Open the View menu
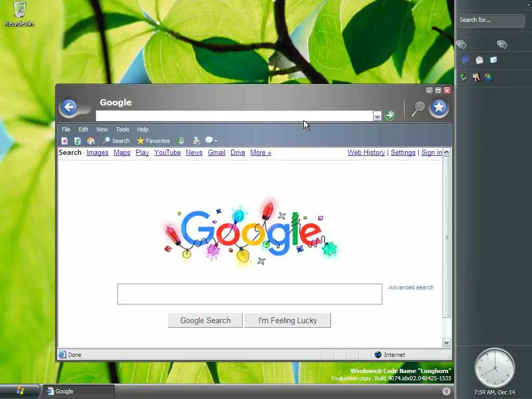 [x=102, y=129]
